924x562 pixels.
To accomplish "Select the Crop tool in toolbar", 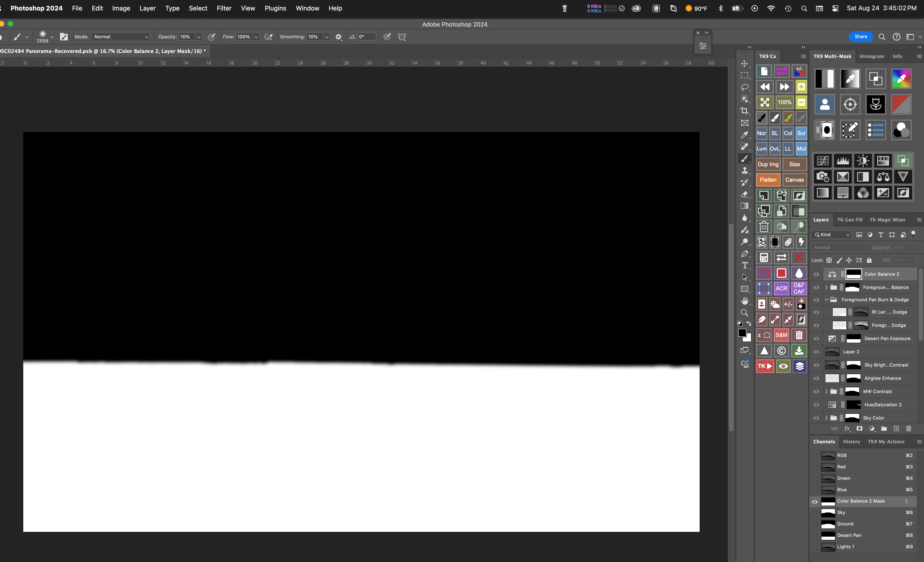I will click(x=744, y=111).
